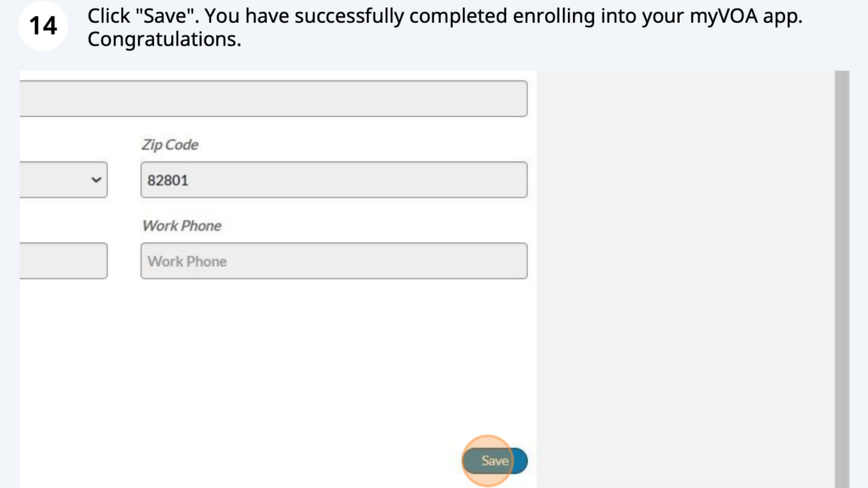Click the Save button
This screenshot has width=868, height=488.
(495, 461)
